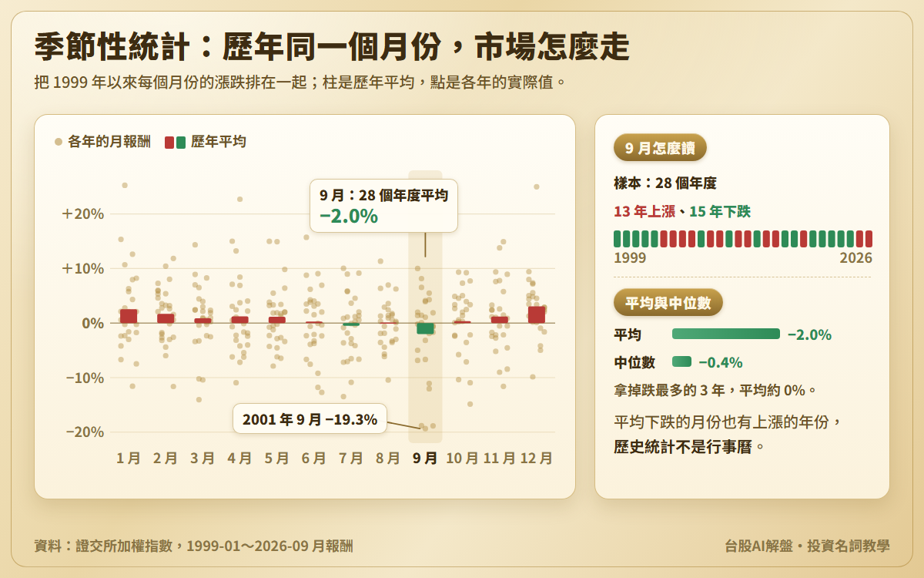Click the 中位數 −0.4% bar
Screen dimensions: 924x578
pos(681,361)
